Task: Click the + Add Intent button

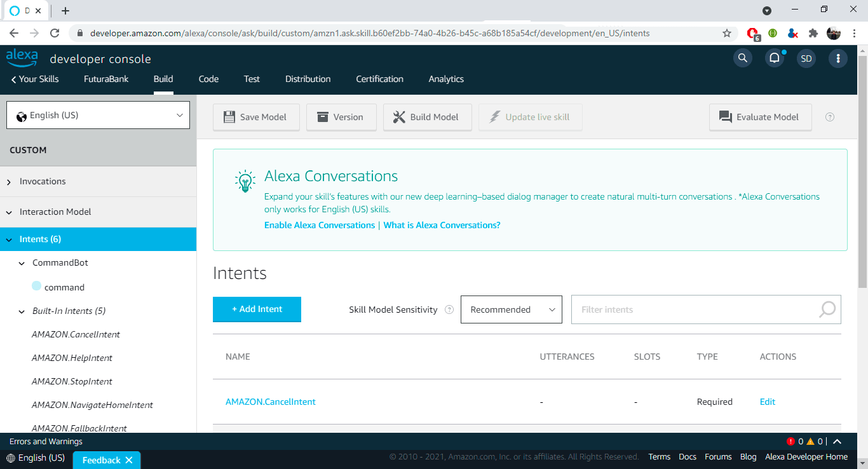Action: tap(257, 309)
